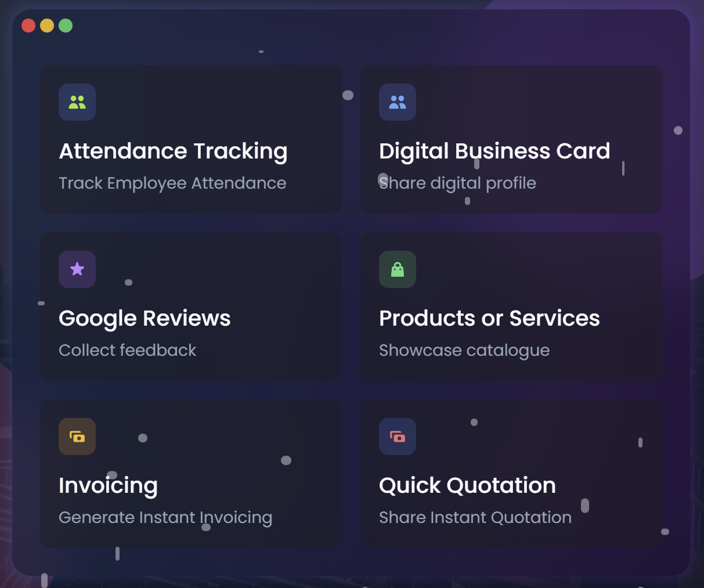The height and width of the screenshot is (588, 704).
Task: Click the Showcase catalogue subtitle
Action: coord(464,350)
